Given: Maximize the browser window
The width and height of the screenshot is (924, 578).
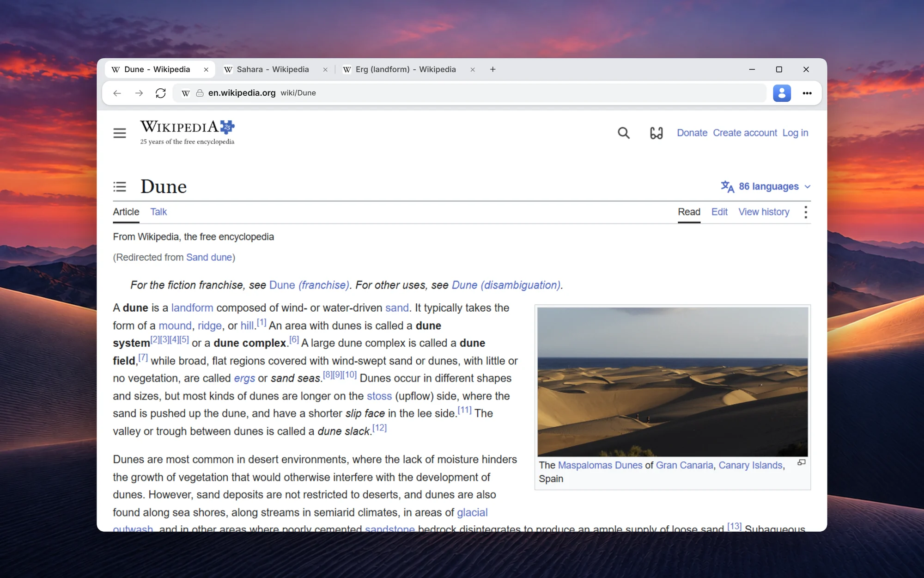Looking at the screenshot, I should [779, 69].
